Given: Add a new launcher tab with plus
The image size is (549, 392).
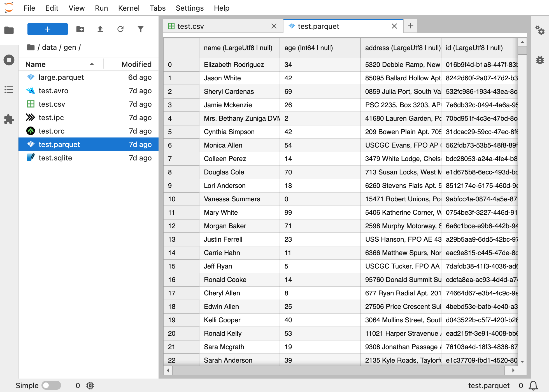Looking at the screenshot, I should coord(411,26).
